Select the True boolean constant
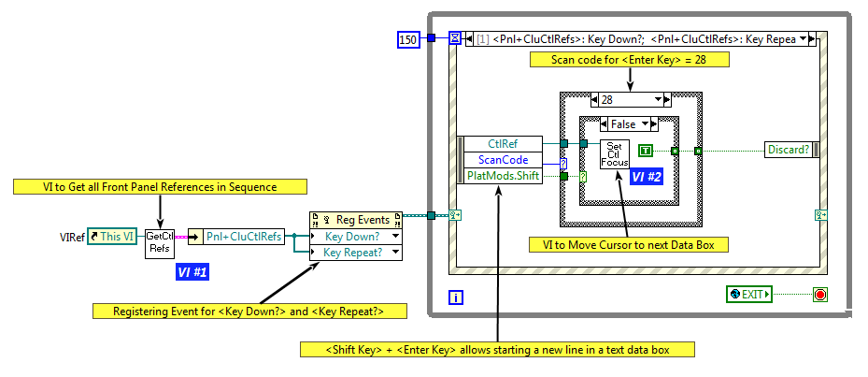Screen dimensions: 868x377 click(x=647, y=151)
